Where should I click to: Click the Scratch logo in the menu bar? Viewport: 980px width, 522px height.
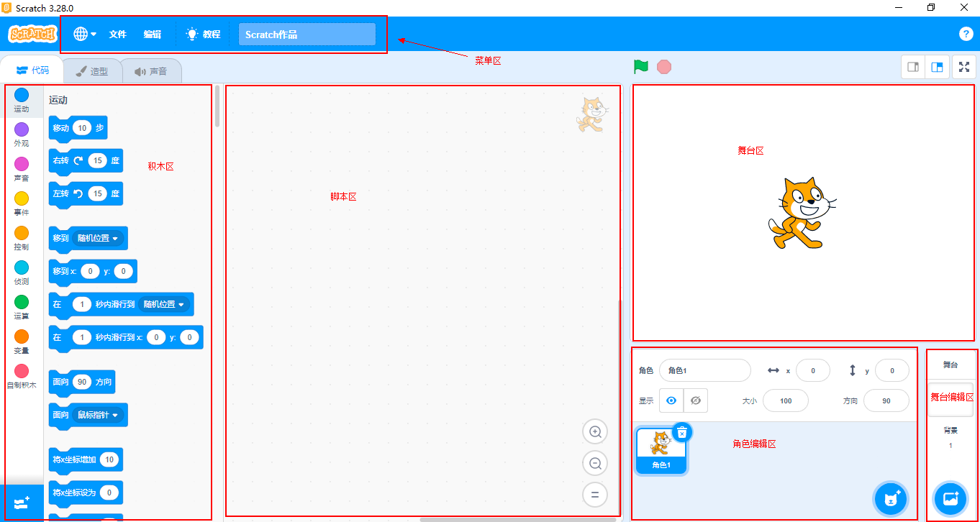(32, 34)
